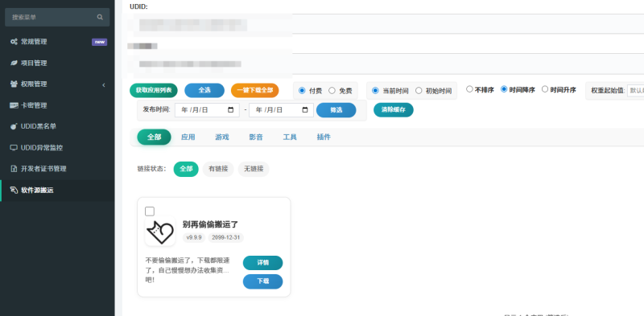Image resolution: width=644 pixels, height=316 pixels.
Task: Filter link status by 全部
Action: [186, 169]
